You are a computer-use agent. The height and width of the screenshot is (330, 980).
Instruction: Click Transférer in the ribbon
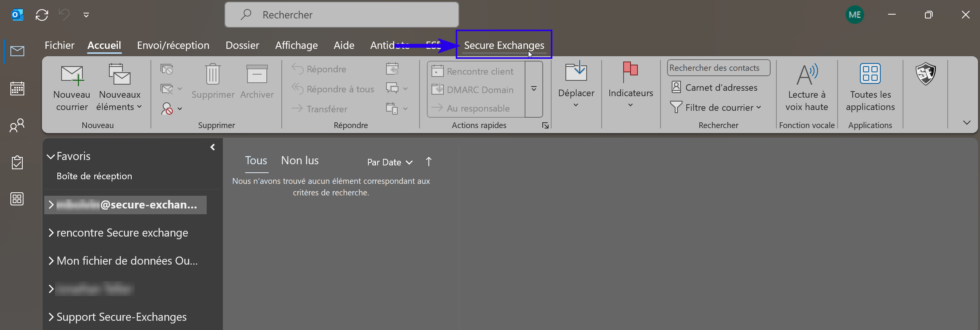pos(319,109)
